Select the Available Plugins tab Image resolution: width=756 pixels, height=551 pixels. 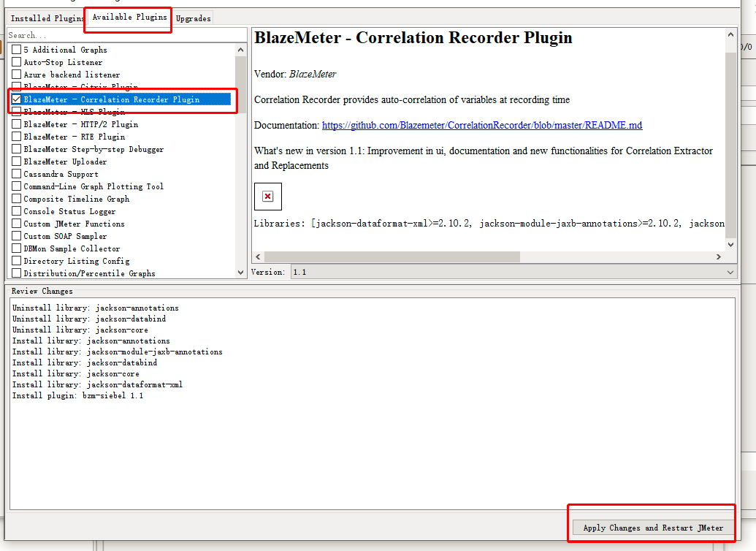(x=129, y=17)
